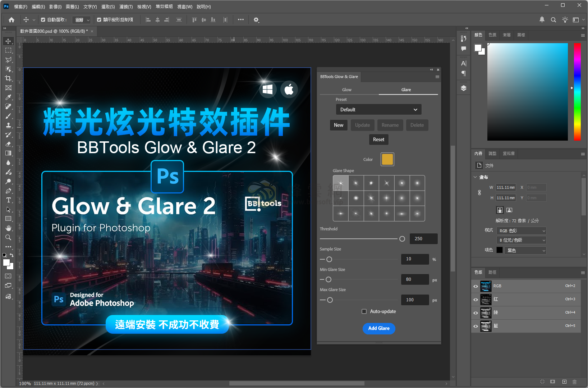This screenshot has width=588, height=388.
Task: Select the Crop tool
Action: coord(8,78)
